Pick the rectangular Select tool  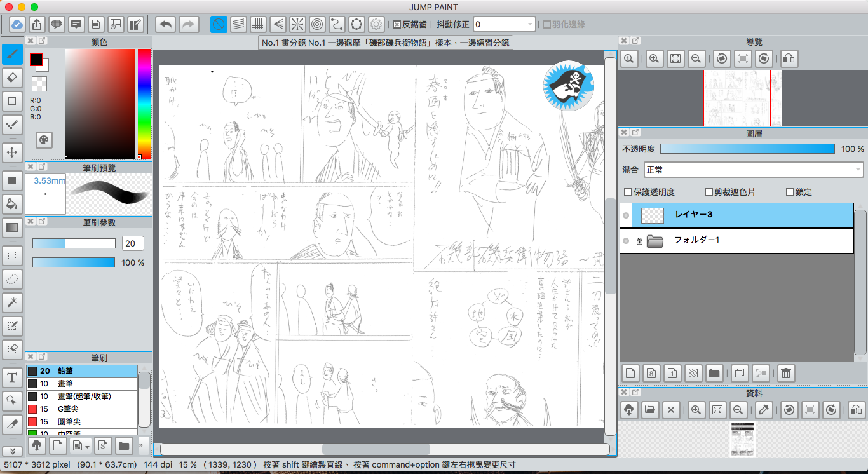coord(12,255)
